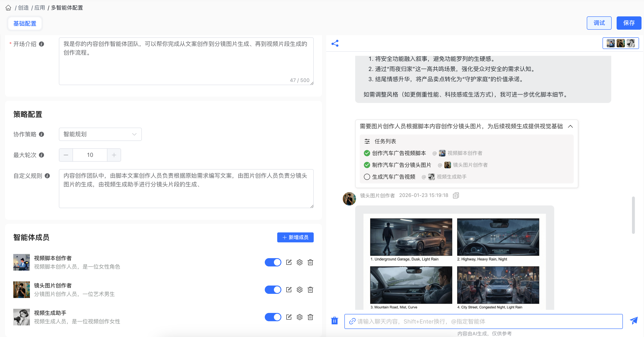Click the share icon above chat
The height and width of the screenshot is (337, 644).
[335, 43]
